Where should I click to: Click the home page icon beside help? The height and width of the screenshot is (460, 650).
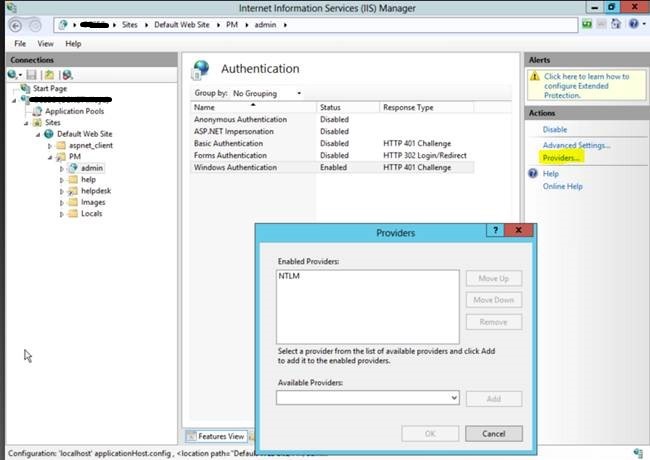(x=616, y=24)
